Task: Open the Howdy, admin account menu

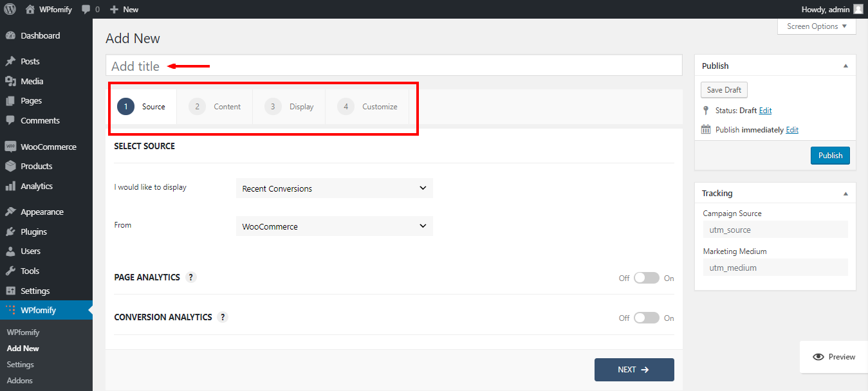Action: point(833,9)
